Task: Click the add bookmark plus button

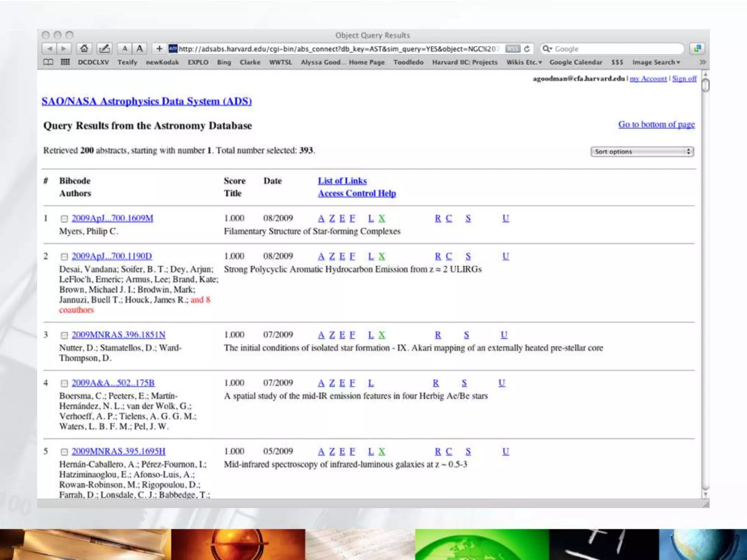Action: 159,48
